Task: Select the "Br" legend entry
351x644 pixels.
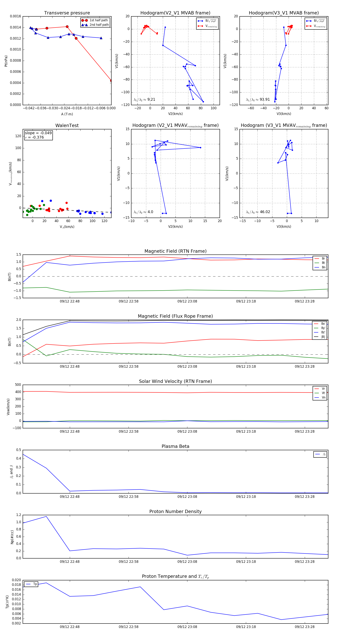Action: (x=320, y=259)
